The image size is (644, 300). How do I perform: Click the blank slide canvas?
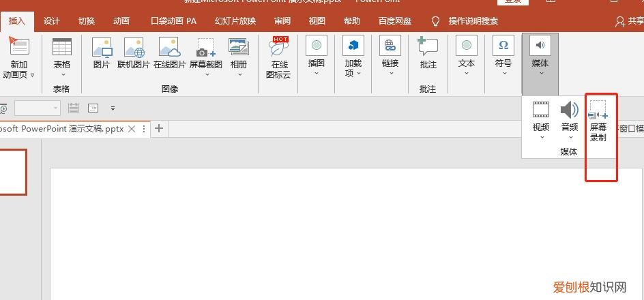click(x=346, y=234)
